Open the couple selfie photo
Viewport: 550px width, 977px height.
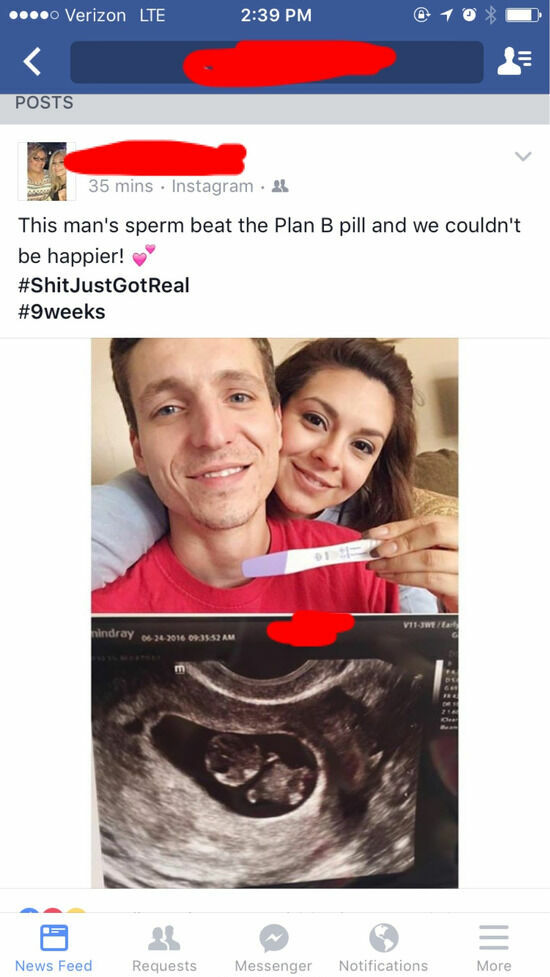(275, 475)
